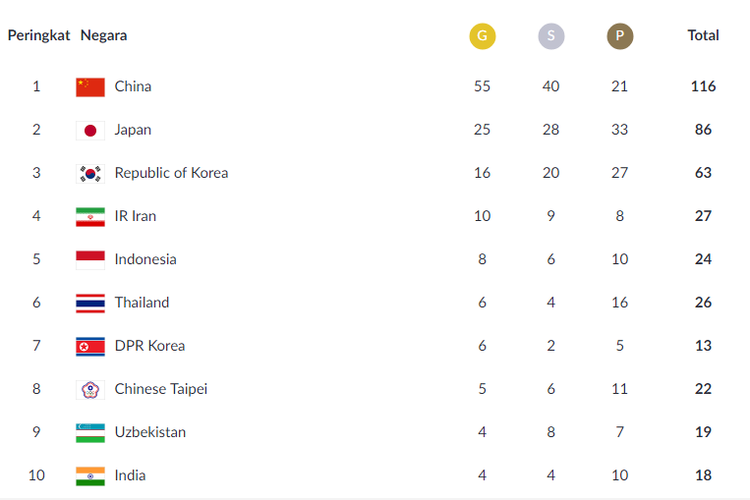Select the Negara column header
This screenshot has width=750, height=500.
pyautogui.click(x=104, y=35)
